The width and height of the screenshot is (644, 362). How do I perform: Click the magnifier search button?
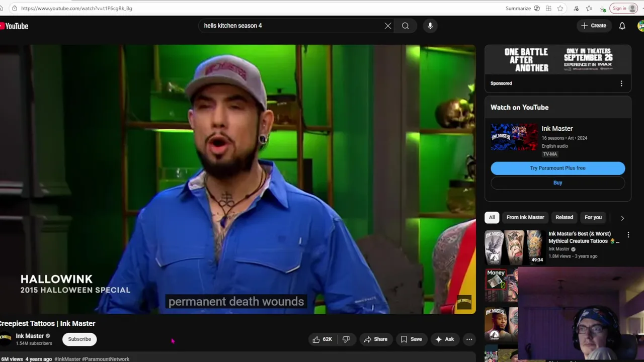pos(406,26)
